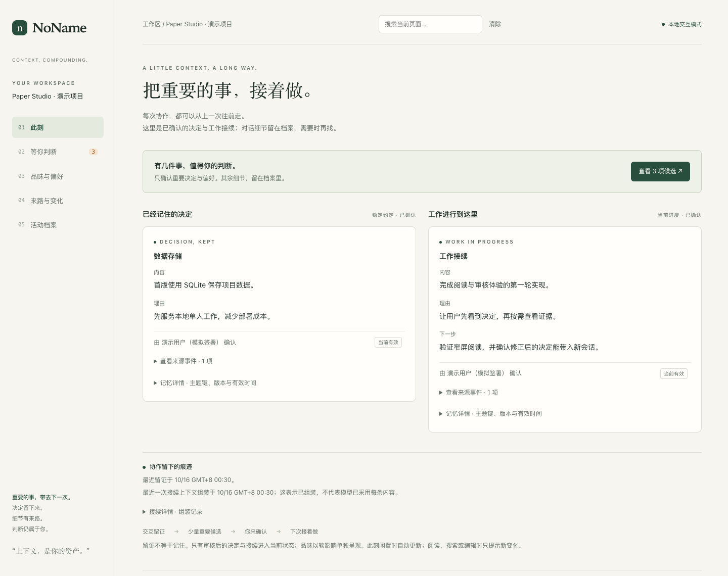Image resolution: width=728 pixels, height=576 pixels.
Task: Click the 查看 3 项候选 button
Action: coord(660,171)
